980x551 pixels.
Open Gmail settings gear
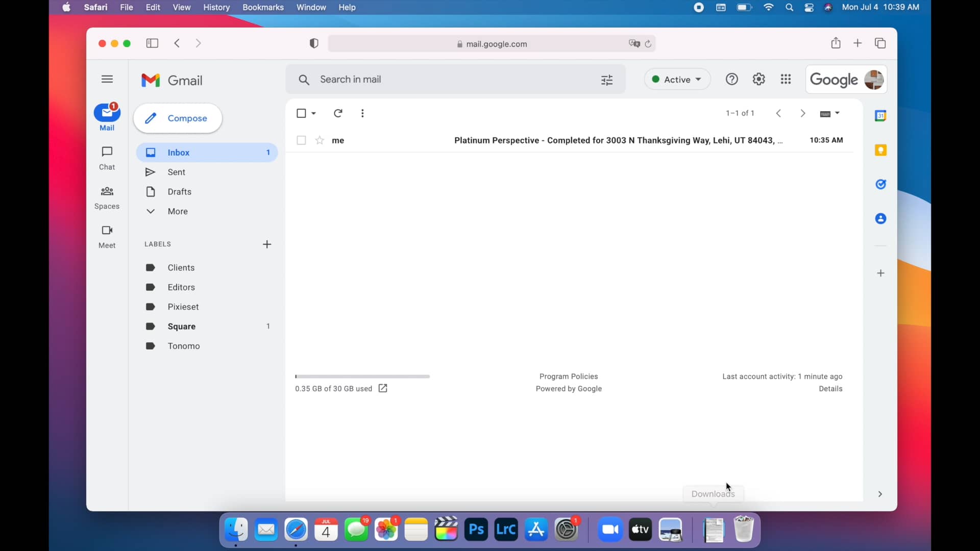(759, 80)
